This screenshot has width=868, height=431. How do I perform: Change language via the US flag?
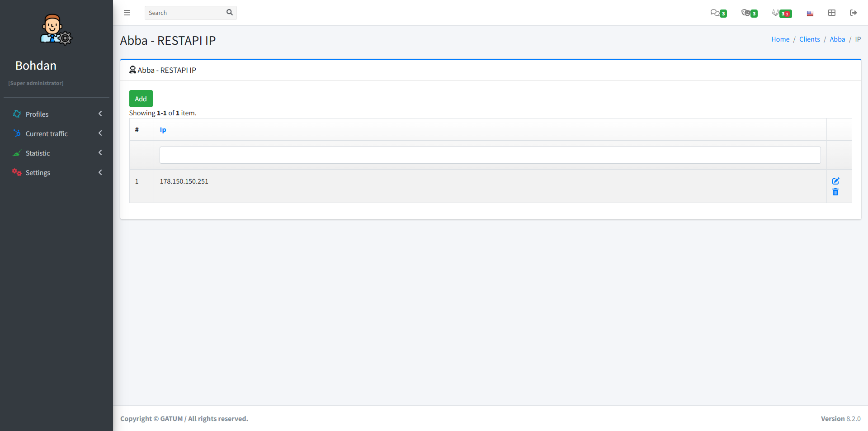tap(810, 13)
